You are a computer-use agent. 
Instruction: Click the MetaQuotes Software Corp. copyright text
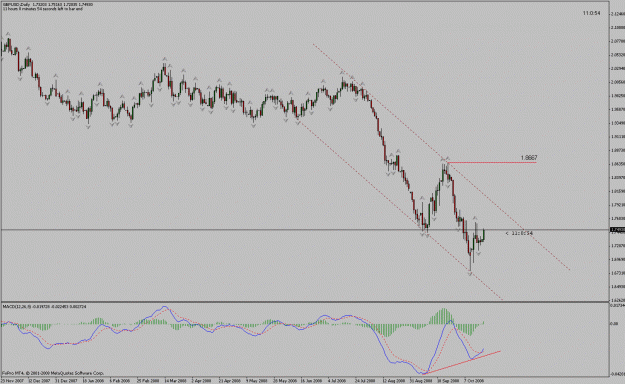53,373
